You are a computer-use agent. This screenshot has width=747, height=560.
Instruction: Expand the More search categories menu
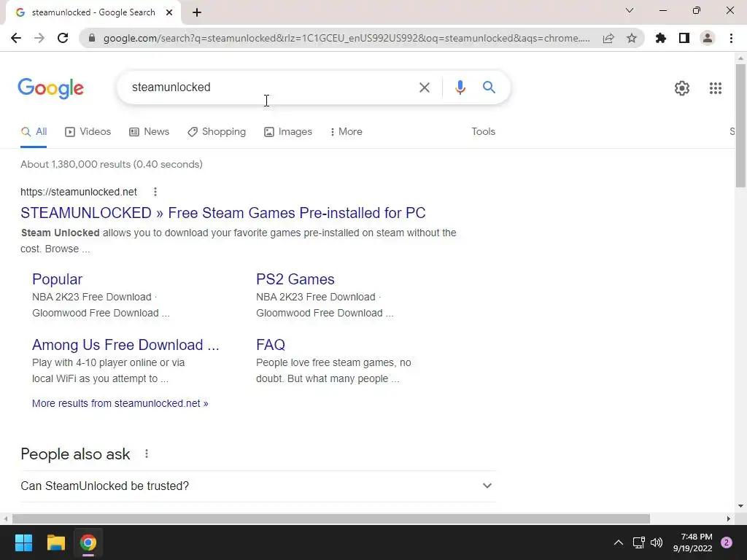pos(346,132)
